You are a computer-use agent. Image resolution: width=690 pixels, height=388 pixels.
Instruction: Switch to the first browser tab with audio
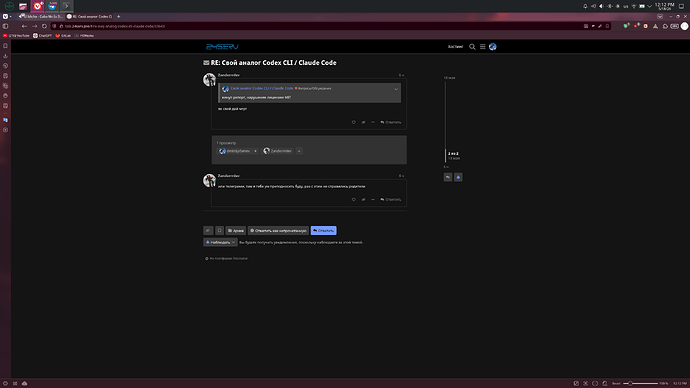41,16
